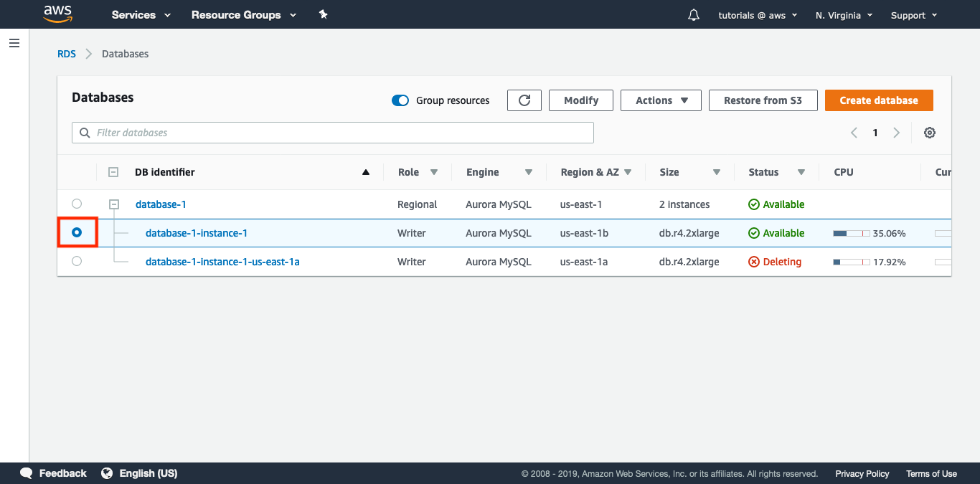Click the Deleting status error icon
The image size is (980, 484).
(x=754, y=262)
